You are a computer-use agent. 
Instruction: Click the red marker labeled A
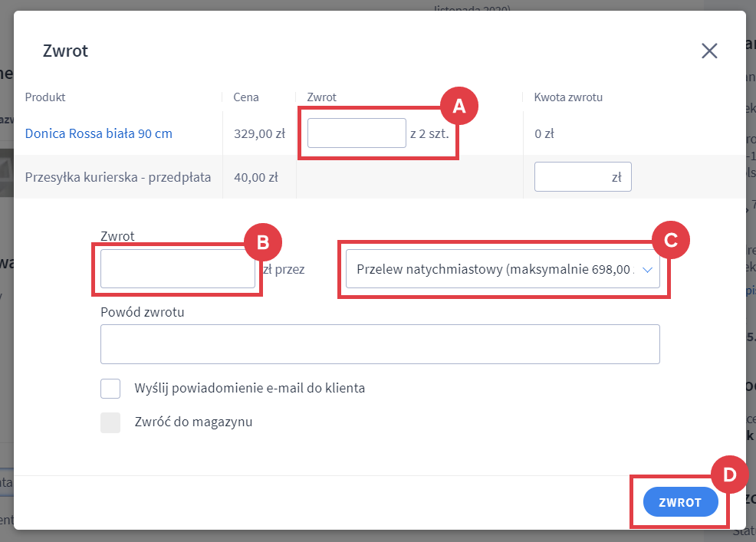(459, 107)
